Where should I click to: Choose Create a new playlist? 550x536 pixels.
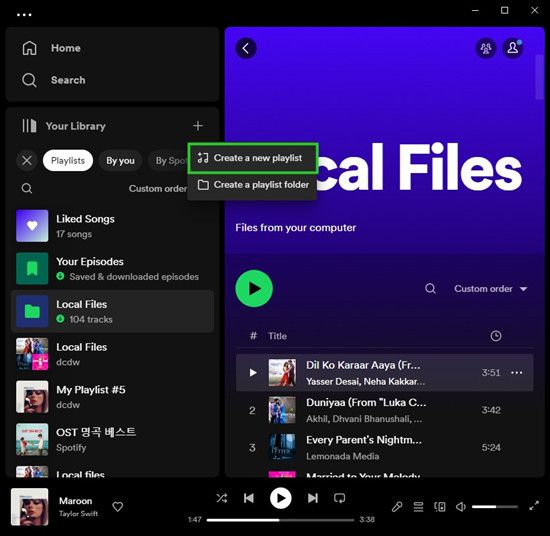pyautogui.click(x=253, y=158)
